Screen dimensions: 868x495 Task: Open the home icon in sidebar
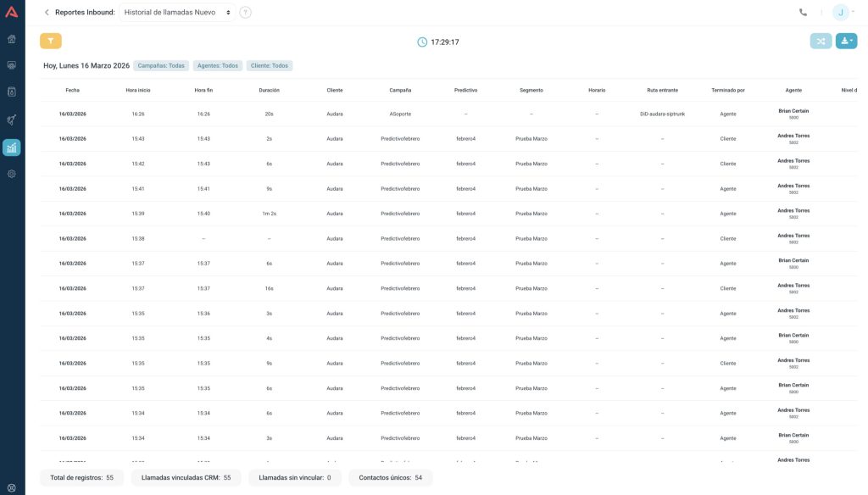(12, 39)
